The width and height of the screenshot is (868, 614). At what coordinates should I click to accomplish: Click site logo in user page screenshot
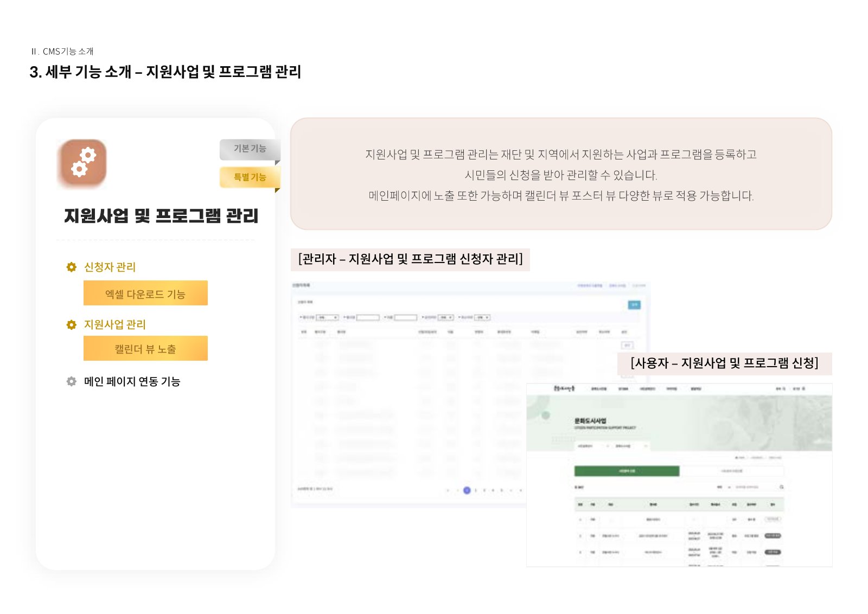click(x=564, y=389)
